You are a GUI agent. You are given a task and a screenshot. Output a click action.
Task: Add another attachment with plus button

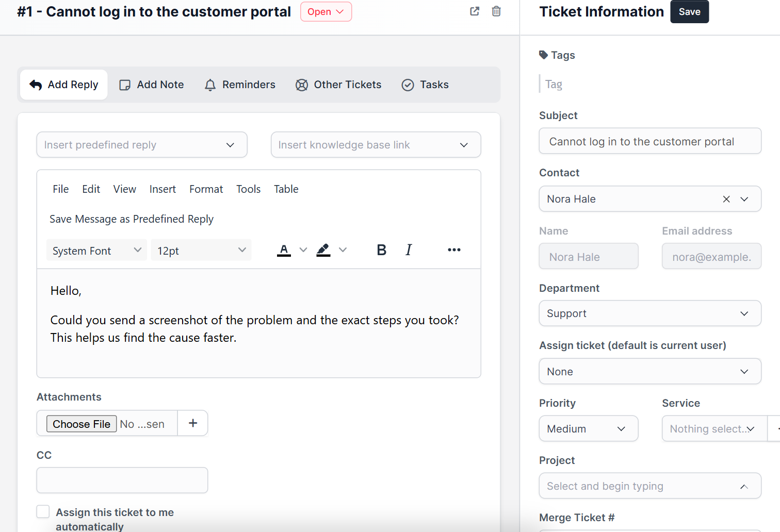click(x=193, y=423)
